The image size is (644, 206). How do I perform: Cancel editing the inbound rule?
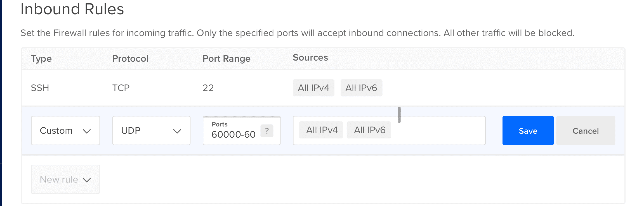(x=586, y=130)
